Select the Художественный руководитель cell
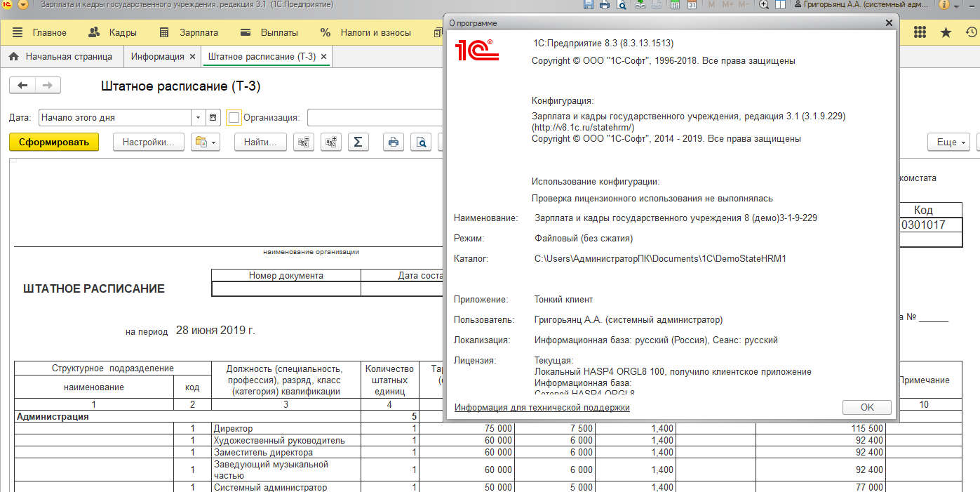 tap(286, 440)
